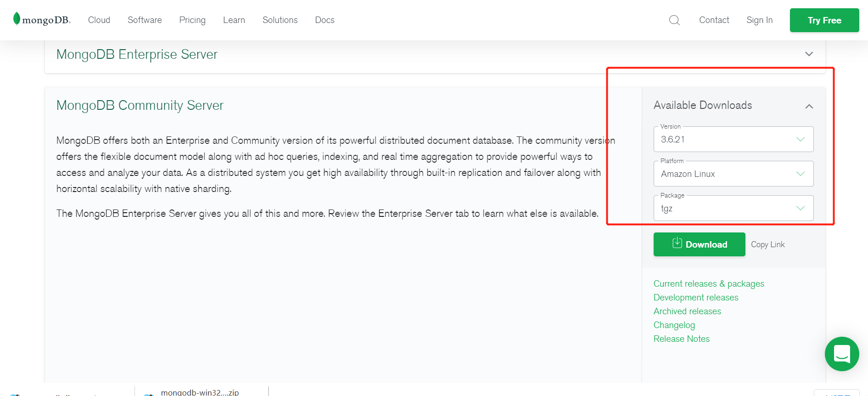The width and height of the screenshot is (868, 396).
Task: Click Sign In
Action: point(760,20)
